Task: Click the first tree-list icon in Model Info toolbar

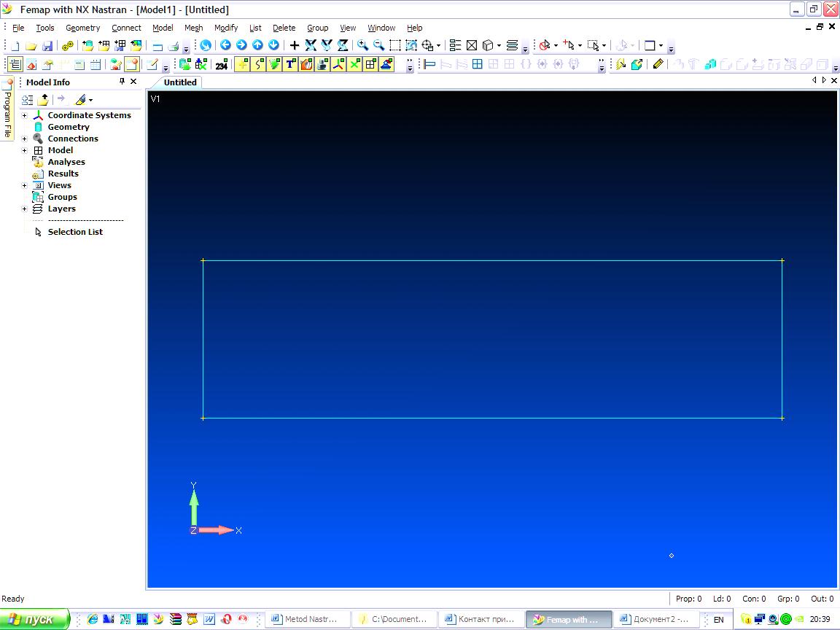Action: (x=27, y=100)
